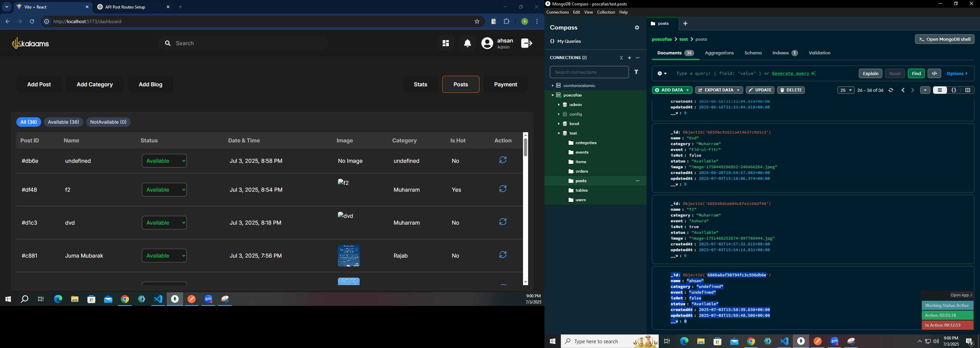Open connections more-options ellipsis icon
This screenshot has height=348, width=980.
[x=638, y=58]
